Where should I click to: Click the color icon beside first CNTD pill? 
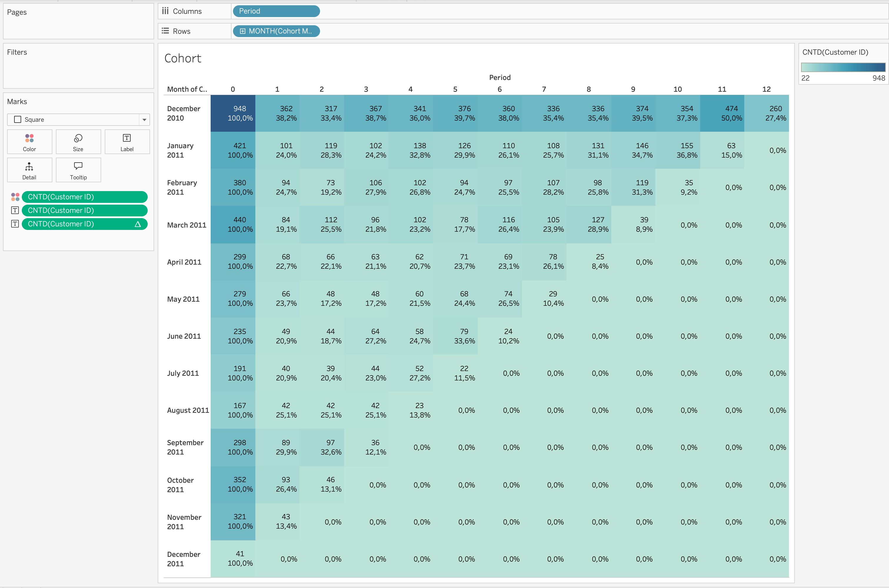[x=15, y=197]
